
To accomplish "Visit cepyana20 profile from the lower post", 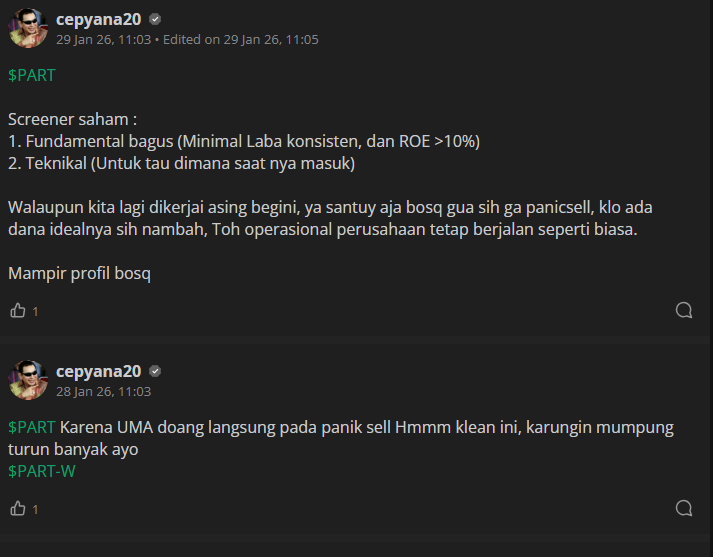I will pos(99,371).
